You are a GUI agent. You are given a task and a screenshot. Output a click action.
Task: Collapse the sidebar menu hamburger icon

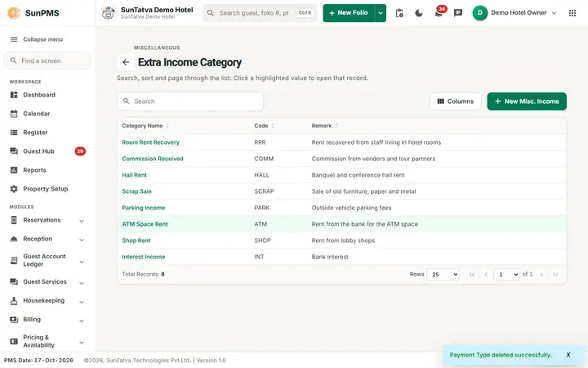coord(14,39)
